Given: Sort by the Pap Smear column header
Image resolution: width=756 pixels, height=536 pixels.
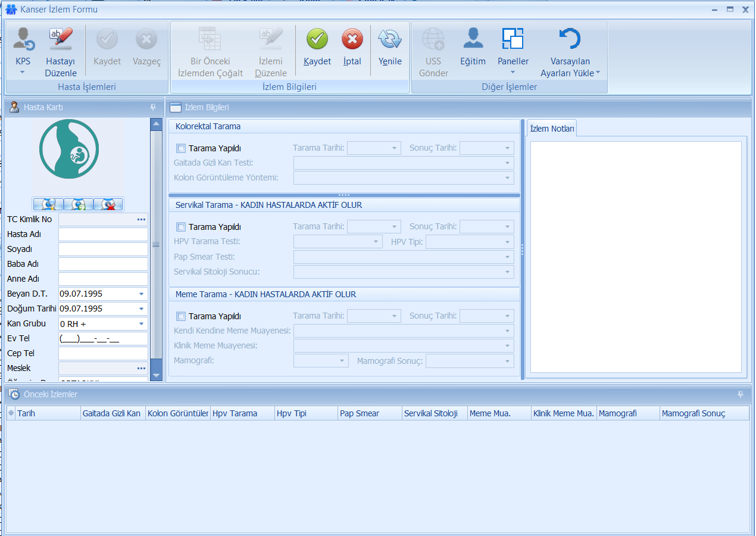Looking at the screenshot, I should tap(369, 413).
